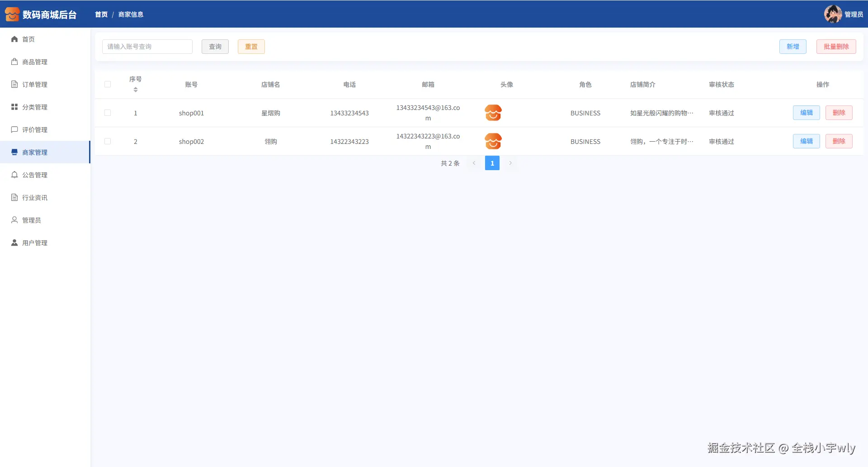Click the grid icon for 分类管理

pos(14,107)
